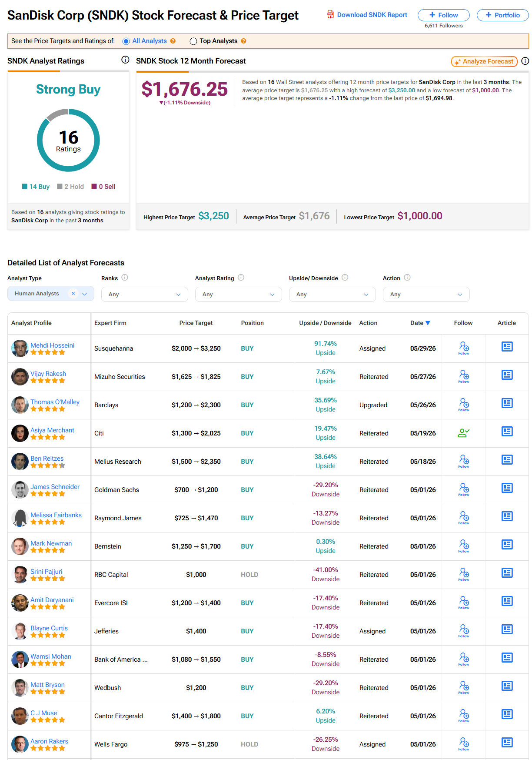Select the All Analysts radio button
Image resolution: width=532 pixels, height=760 pixels.
[x=126, y=41]
